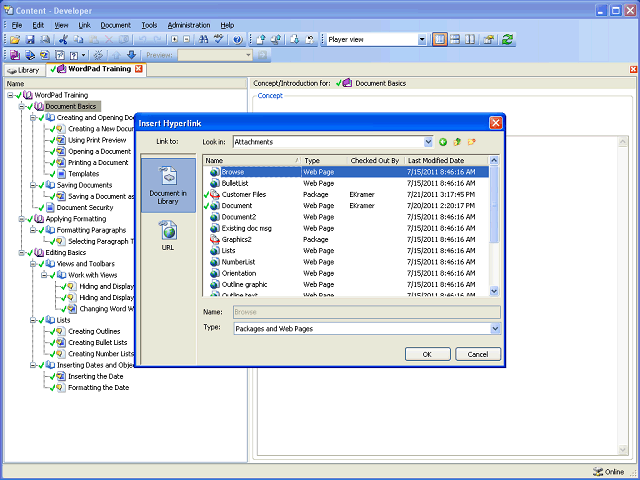This screenshot has width=640, height=480.
Task: Select the Customer Files package
Action: point(244,194)
